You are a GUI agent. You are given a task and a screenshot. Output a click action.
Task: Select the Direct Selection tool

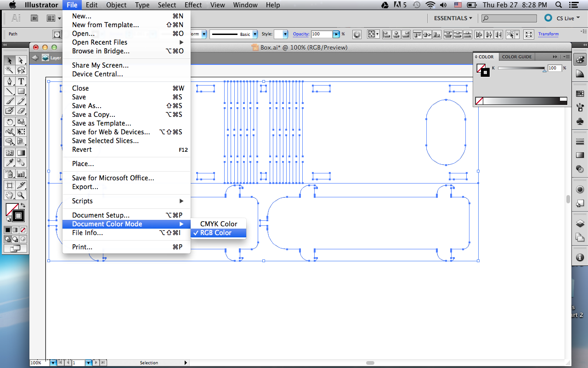(21, 60)
